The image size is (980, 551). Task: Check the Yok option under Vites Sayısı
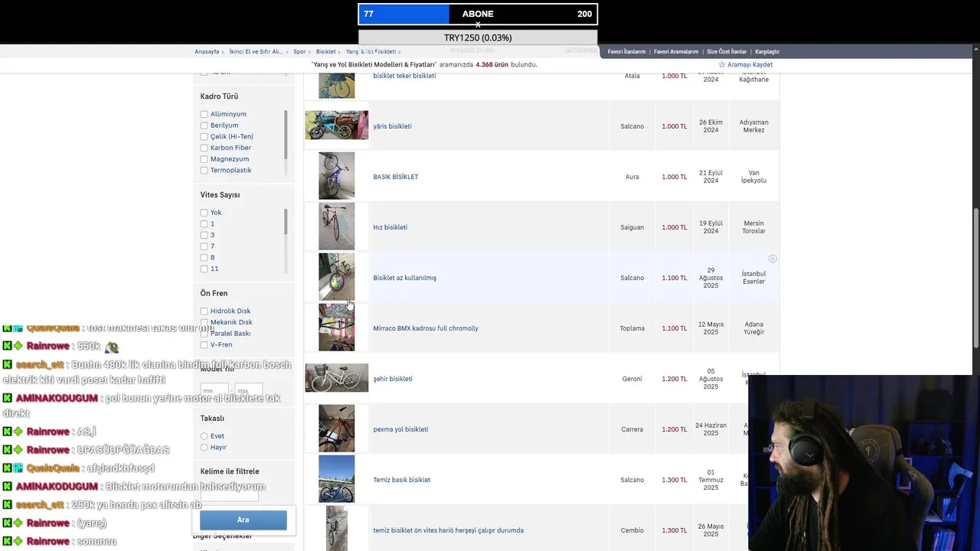[204, 213]
